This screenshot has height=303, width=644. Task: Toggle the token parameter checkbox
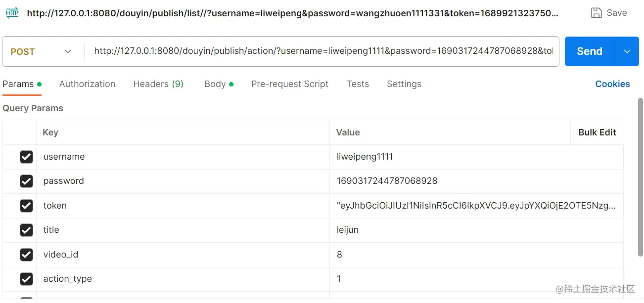(x=26, y=206)
